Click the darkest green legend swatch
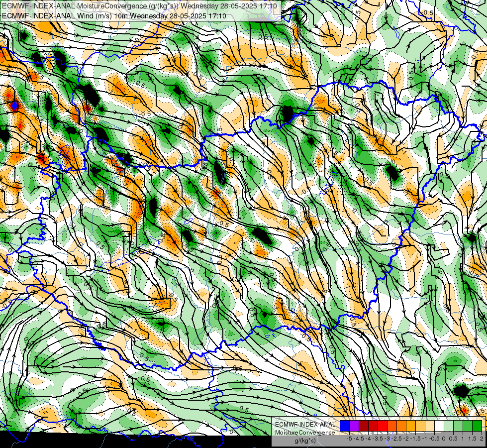This screenshot has width=487, height=448. (x=477, y=426)
